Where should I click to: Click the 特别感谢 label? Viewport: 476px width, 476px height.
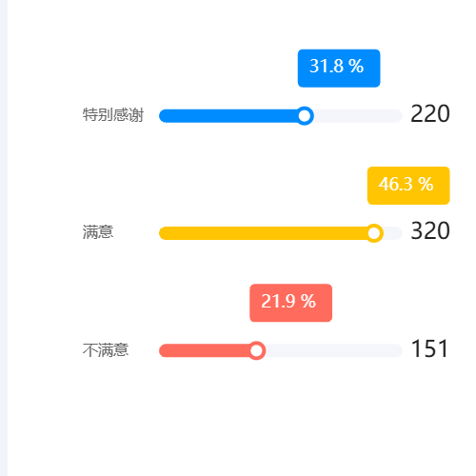[x=113, y=115]
